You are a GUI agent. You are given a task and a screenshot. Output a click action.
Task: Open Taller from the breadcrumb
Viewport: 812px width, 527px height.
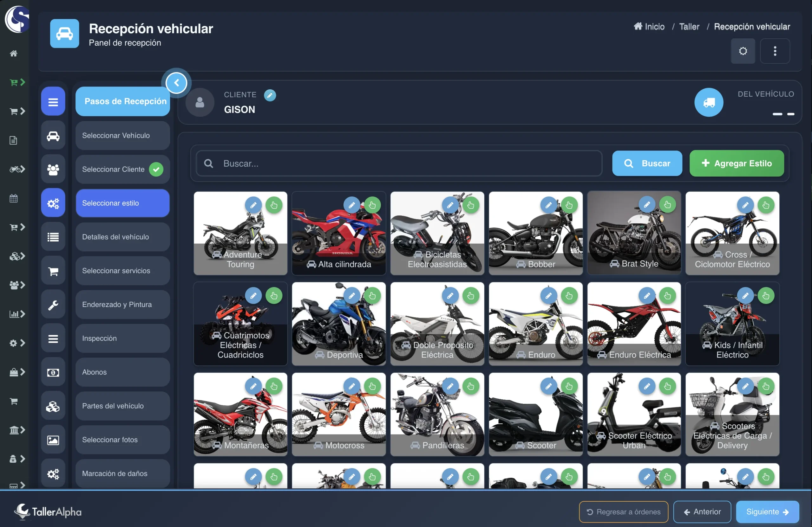[690, 26]
